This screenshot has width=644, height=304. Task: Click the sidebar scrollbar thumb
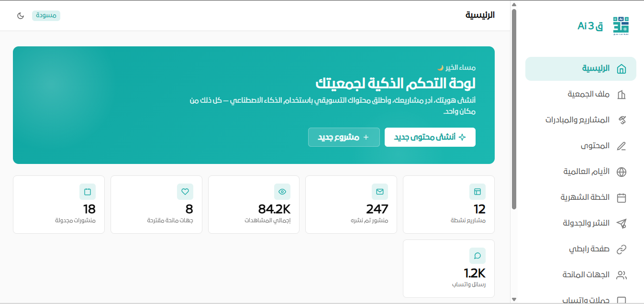(x=514, y=109)
